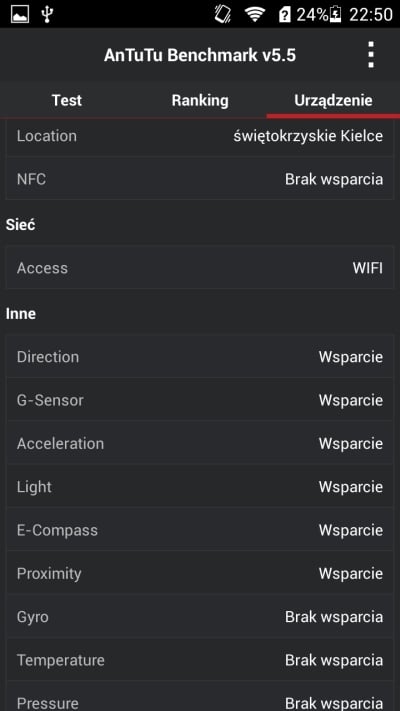Image resolution: width=400 pixels, height=711 pixels.
Task: Tap the vibrate mode icon
Action: coord(223,15)
